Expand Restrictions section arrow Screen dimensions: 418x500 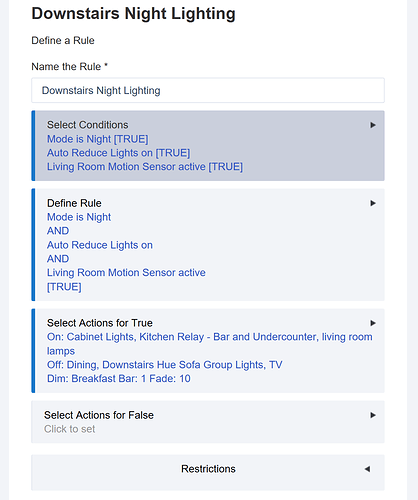(x=367, y=469)
